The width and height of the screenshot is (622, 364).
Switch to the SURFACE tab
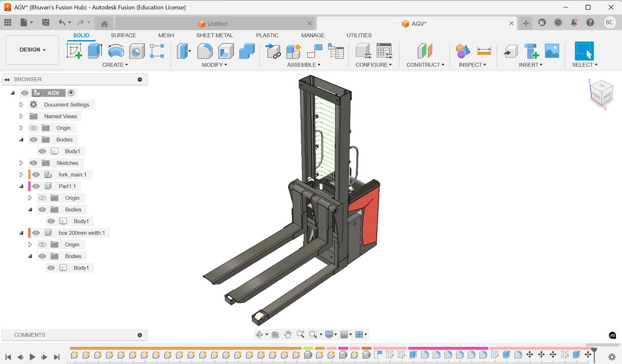click(123, 35)
